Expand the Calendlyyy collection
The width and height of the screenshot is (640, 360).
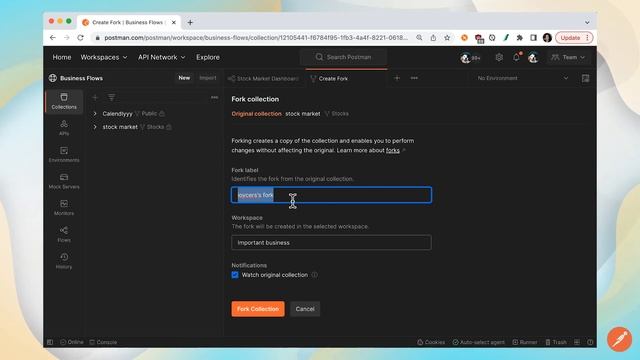click(95, 113)
